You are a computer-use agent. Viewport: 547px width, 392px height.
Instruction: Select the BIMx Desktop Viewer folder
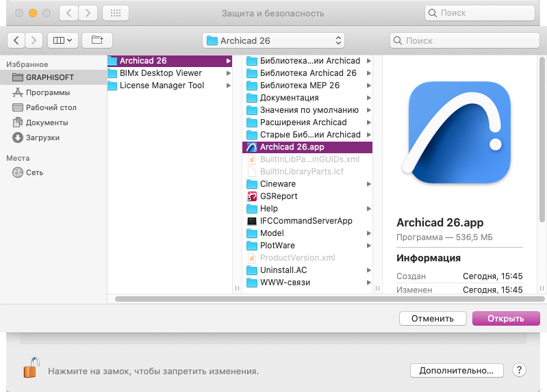(170, 73)
